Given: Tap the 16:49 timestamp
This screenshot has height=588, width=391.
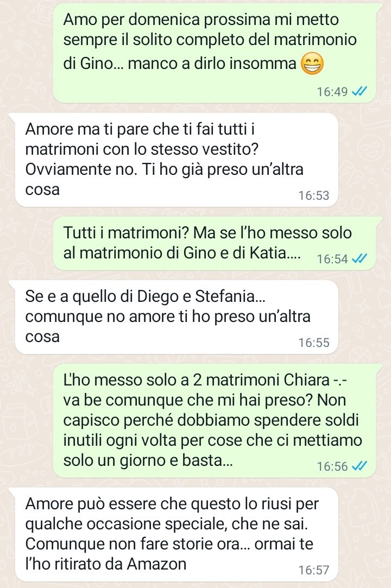Looking at the screenshot, I should [x=332, y=92].
